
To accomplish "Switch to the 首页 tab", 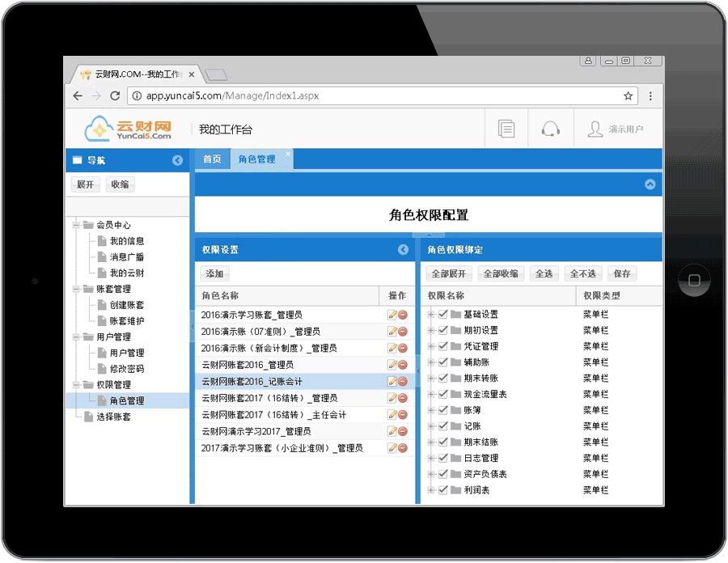I will tap(212, 159).
